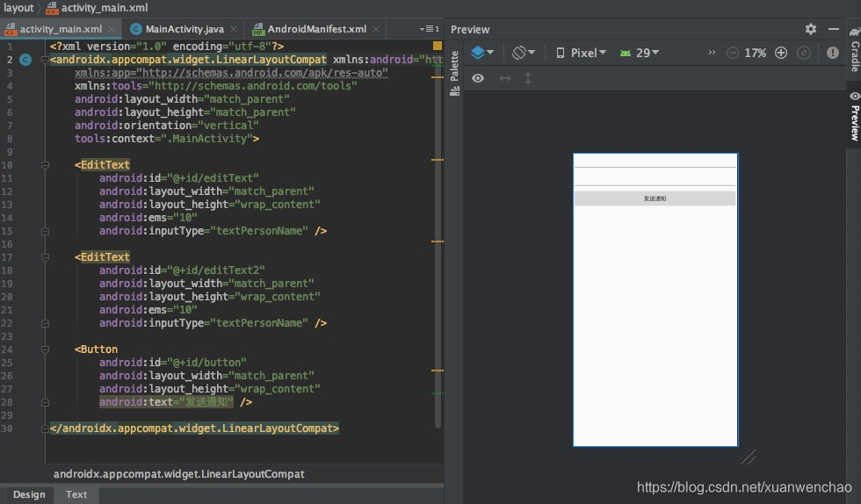Click the warning stripe marker near line 10
This screenshot has width=861, height=504.
(438, 160)
